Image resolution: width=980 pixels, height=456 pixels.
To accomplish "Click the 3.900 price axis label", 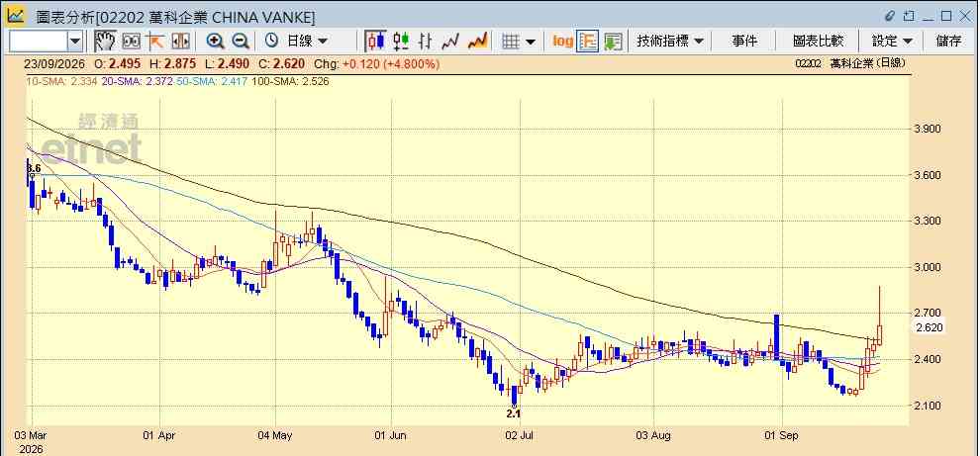I will tap(929, 130).
